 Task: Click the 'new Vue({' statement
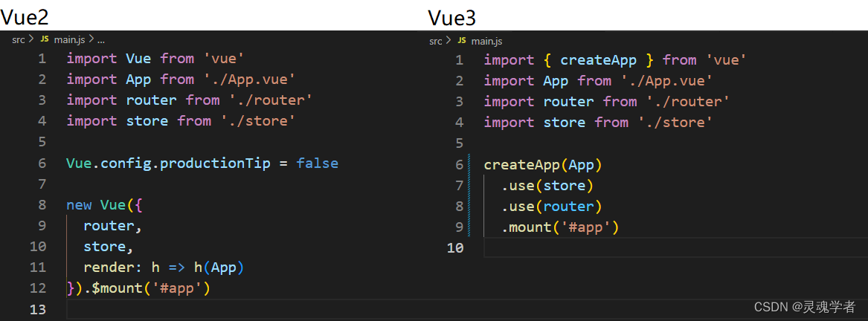pyautogui.click(x=105, y=205)
